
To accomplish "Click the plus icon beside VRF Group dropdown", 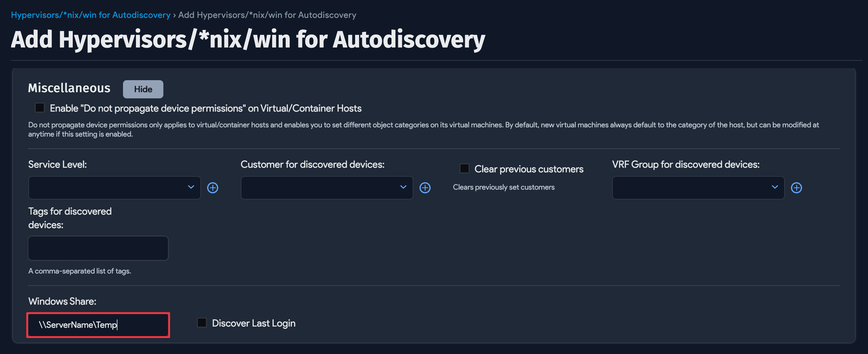I will pos(796,188).
